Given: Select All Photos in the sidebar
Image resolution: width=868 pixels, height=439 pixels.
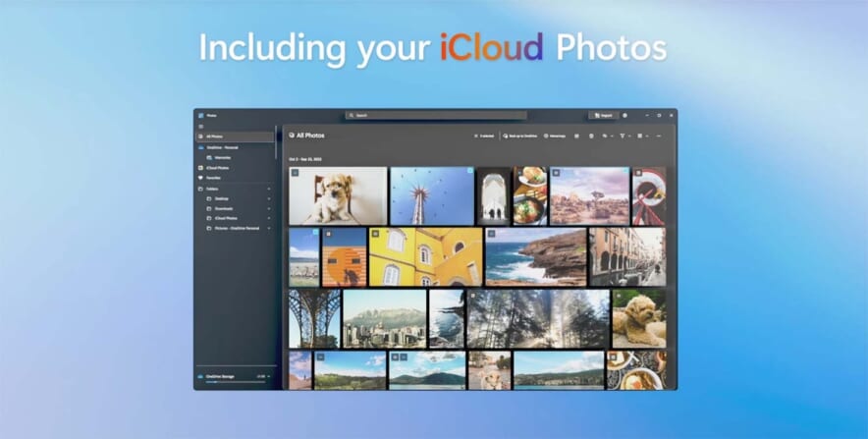Looking at the screenshot, I should point(236,137).
